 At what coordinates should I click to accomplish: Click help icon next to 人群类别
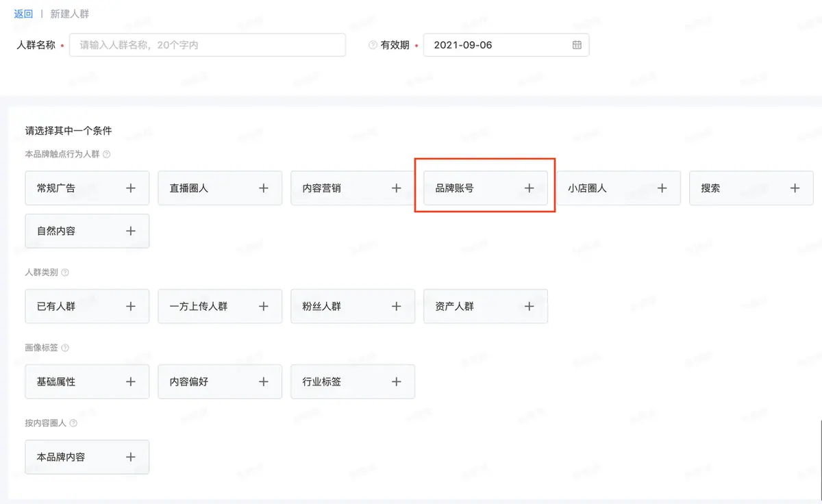coord(65,273)
